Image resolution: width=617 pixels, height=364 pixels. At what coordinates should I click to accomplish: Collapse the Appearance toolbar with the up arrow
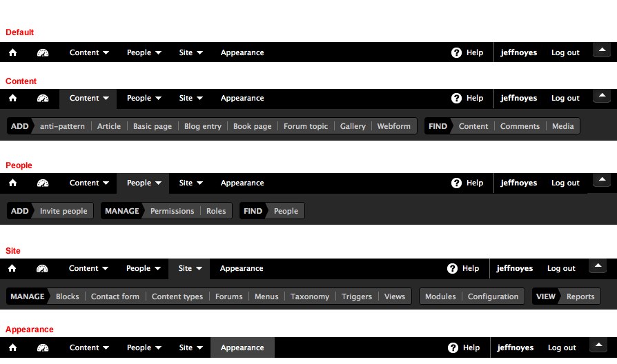pyautogui.click(x=598, y=345)
